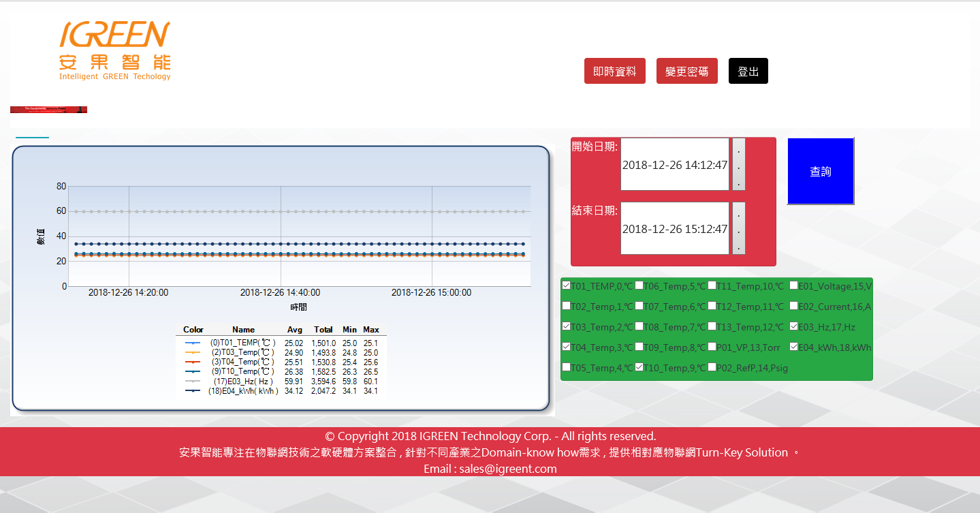Click the start date input field

[x=674, y=165]
